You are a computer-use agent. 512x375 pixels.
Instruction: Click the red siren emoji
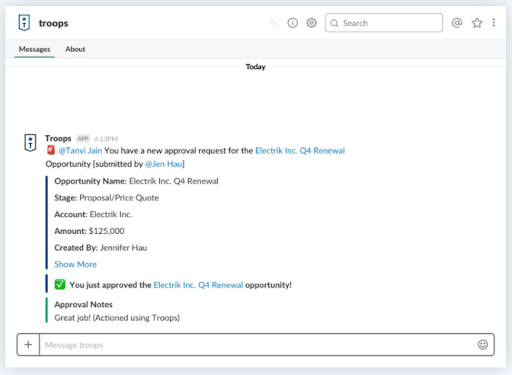[x=51, y=150]
